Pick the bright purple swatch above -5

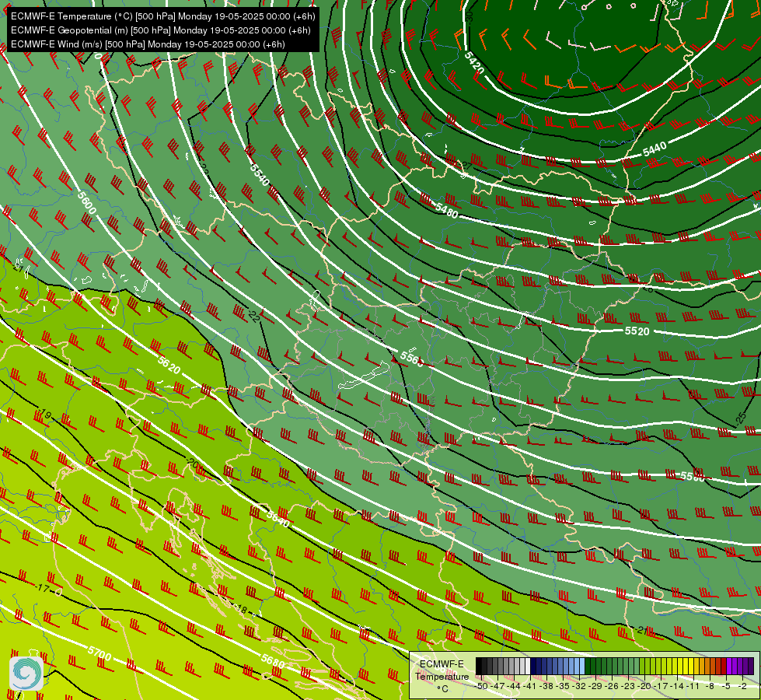(x=730, y=666)
